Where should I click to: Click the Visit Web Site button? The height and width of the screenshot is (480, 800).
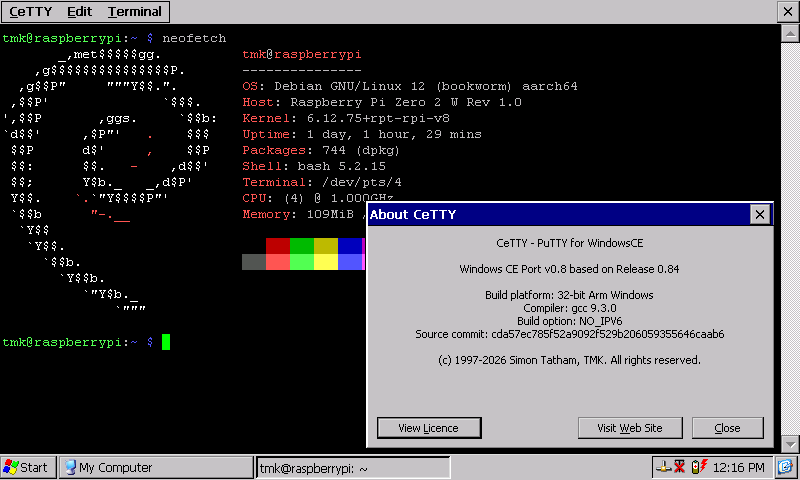pos(630,428)
